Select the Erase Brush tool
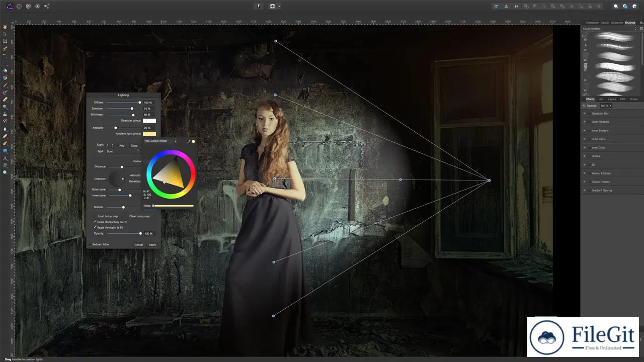The height and width of the screenshot is (362, 644). (x=5, y=100)
